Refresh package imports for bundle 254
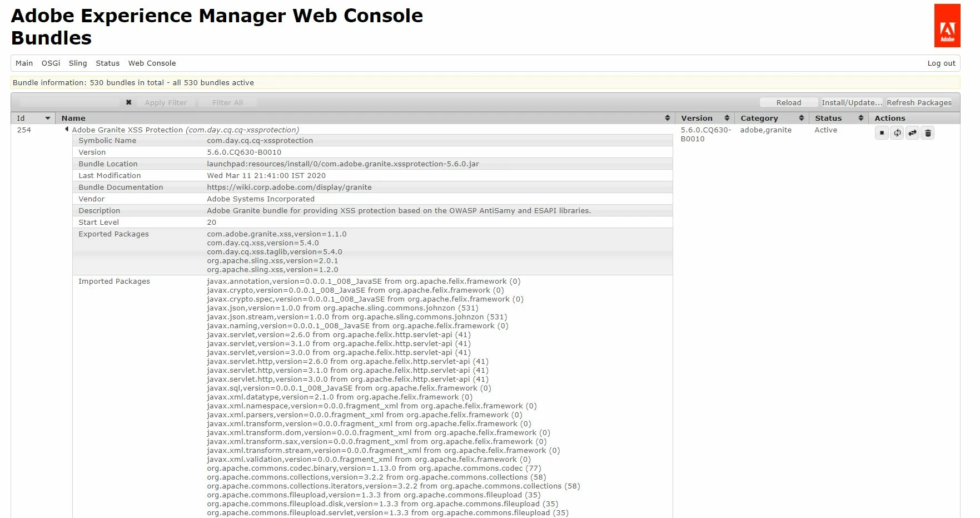 point(897,133)
